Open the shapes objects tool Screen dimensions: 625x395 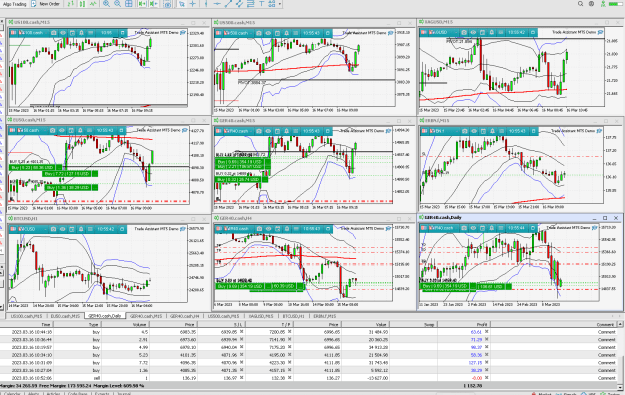(x=272, y=4)
